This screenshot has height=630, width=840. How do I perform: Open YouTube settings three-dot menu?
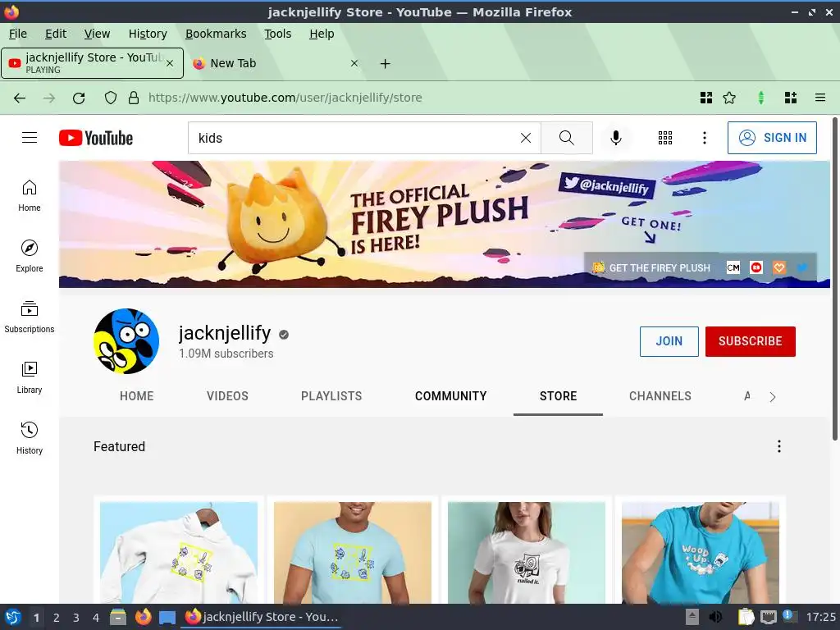click(705, 138)
